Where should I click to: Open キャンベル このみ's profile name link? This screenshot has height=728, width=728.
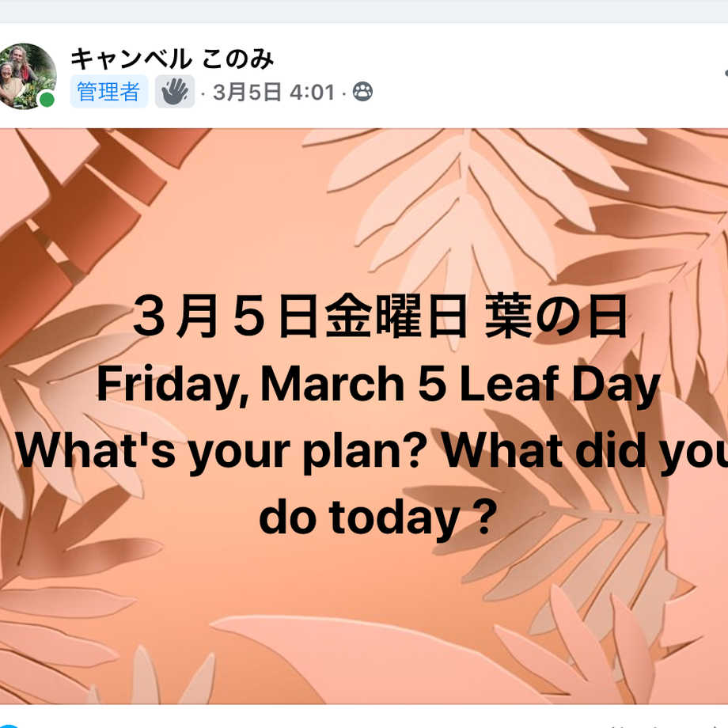click(173, 59)
